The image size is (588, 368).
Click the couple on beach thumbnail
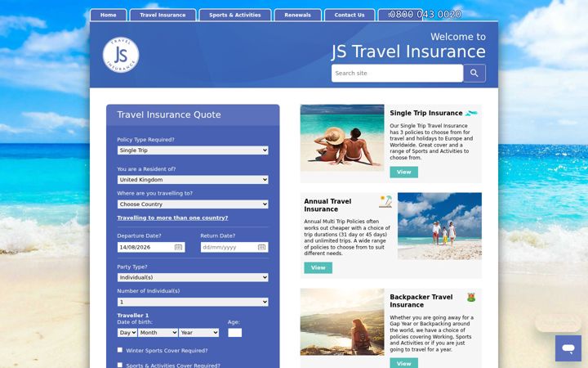coord(342,138)
